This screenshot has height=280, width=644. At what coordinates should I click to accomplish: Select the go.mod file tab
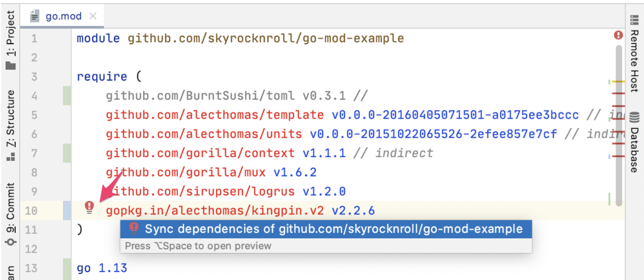tap(62, 16)
